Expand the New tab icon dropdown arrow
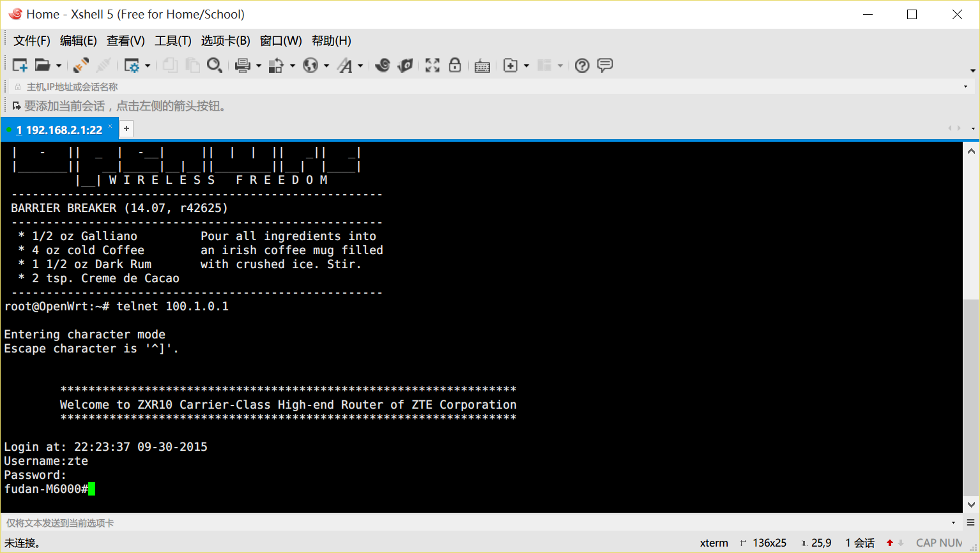The width and height of the screenshot is (980, 553). click(x=526, y=66)
